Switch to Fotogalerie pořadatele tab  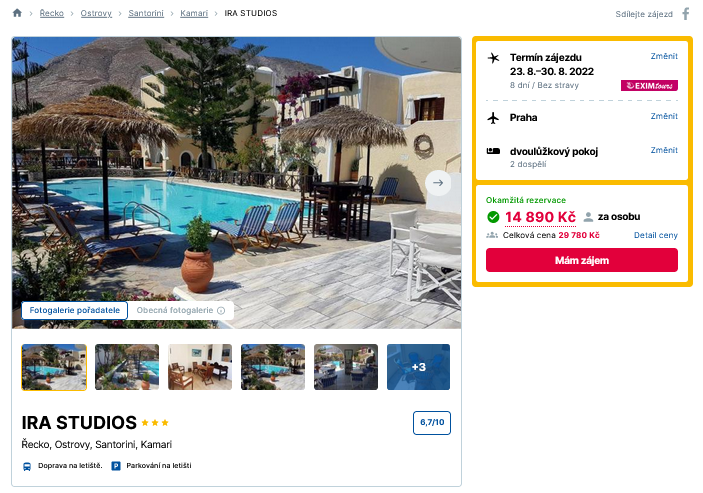[75, 311]
